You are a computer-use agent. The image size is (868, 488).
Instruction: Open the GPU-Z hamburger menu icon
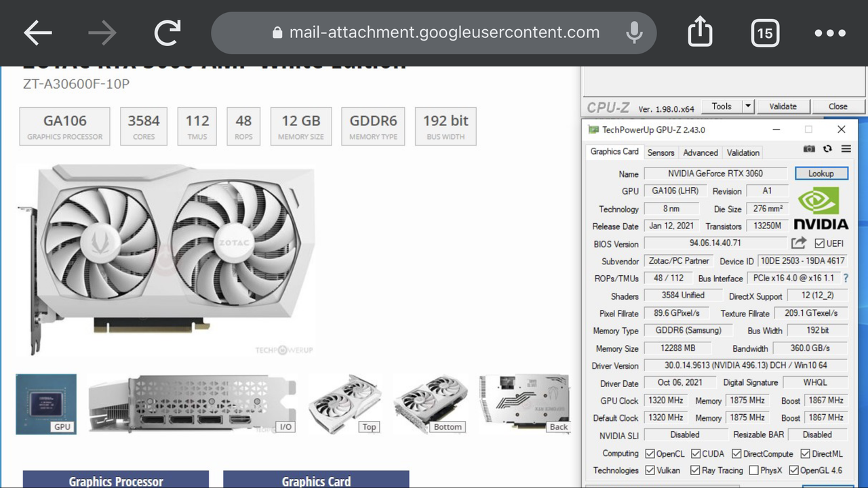pyautogui.click(x=846, y=148)
